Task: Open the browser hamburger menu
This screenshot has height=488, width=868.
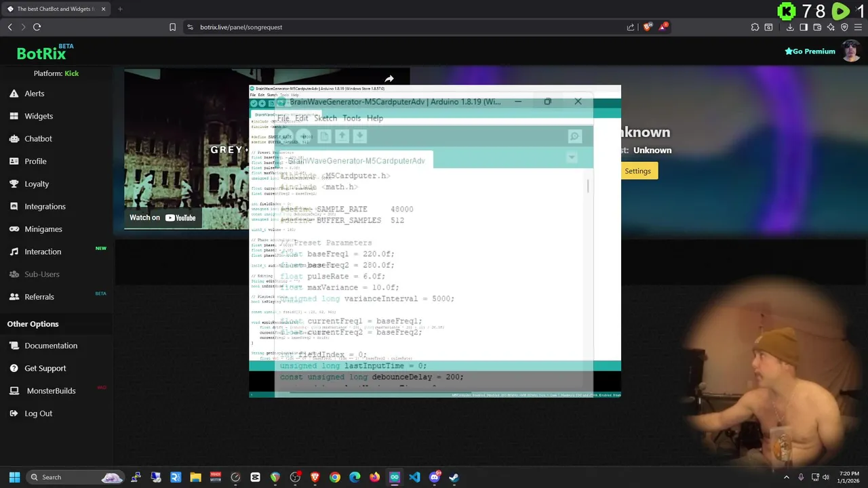Action: click(858, 27)
